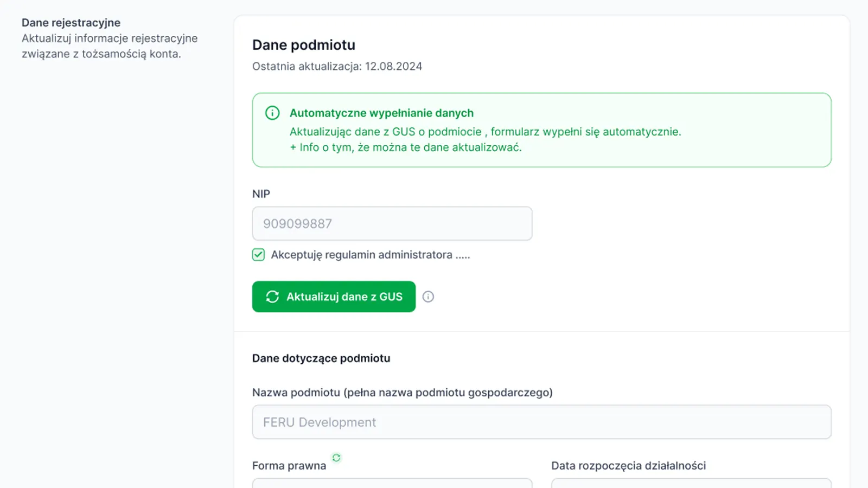Click the Dane podmiotu heading
The image size is (868, 488).
(x=303, y=45)
